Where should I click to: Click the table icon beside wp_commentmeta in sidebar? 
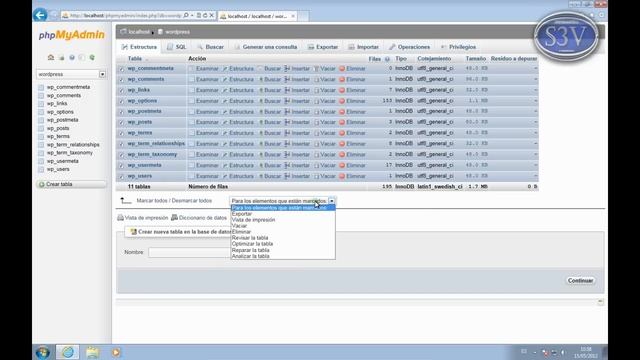coord(41,87)
